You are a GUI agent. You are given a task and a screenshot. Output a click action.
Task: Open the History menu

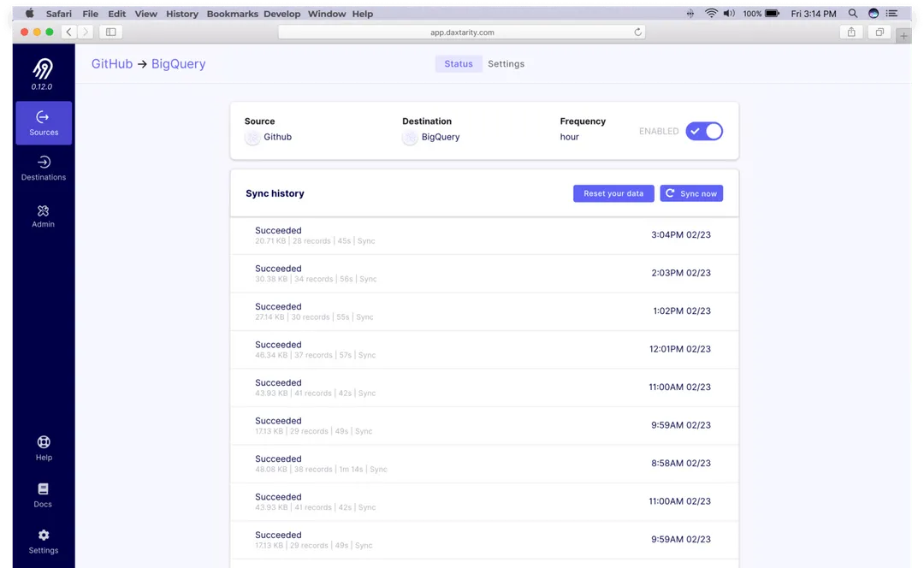[x=182, y=14]
